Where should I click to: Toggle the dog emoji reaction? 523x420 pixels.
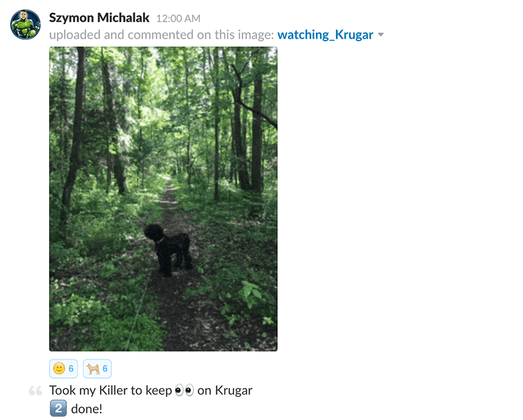pyautogui.click(x=97, y=368)
